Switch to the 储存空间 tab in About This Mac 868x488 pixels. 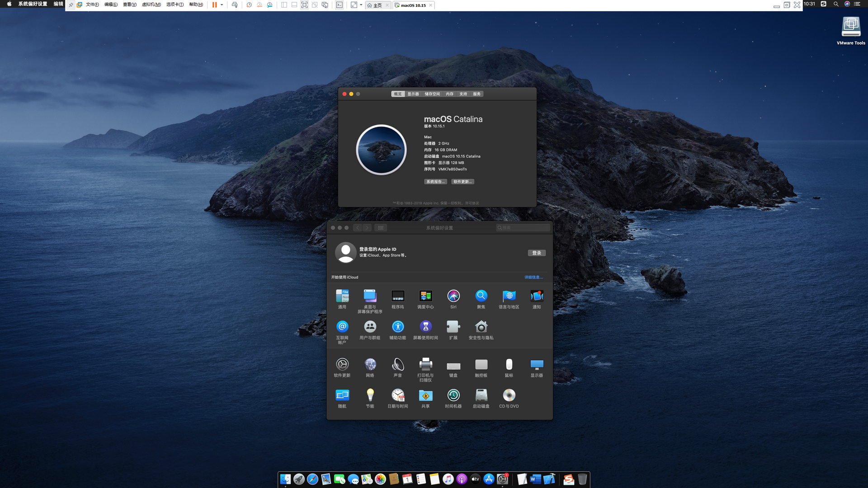tap(432, 94)
